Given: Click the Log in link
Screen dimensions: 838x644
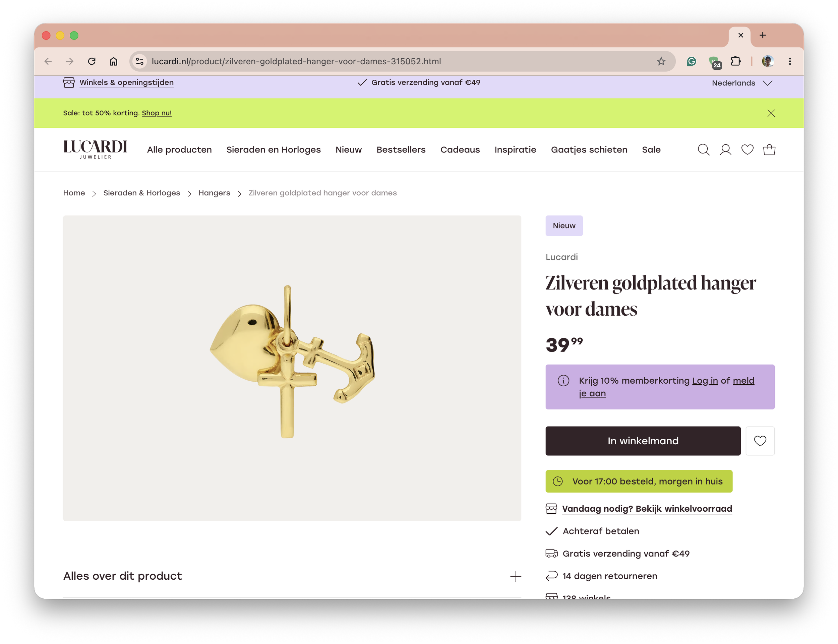Looking at the screenshot, I should pos(705,381).
